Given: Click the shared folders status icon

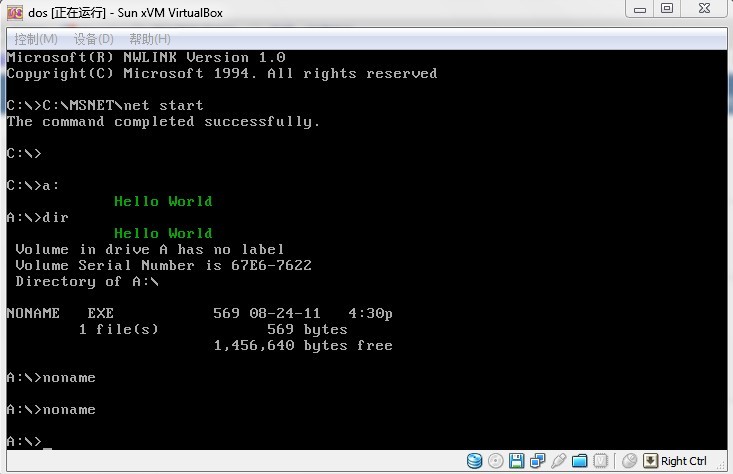Looking at the screenshot, I should [580, 461].
